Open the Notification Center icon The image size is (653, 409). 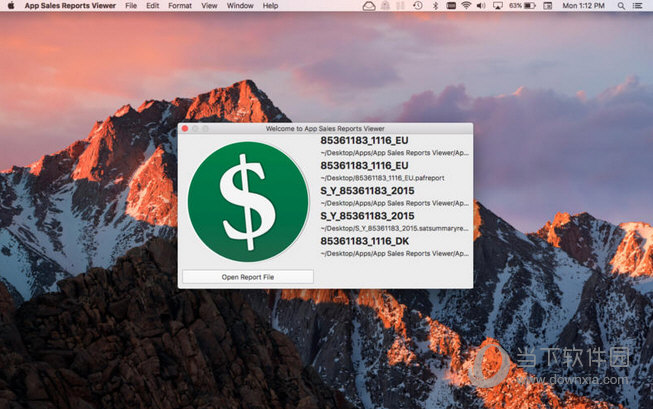637,6
